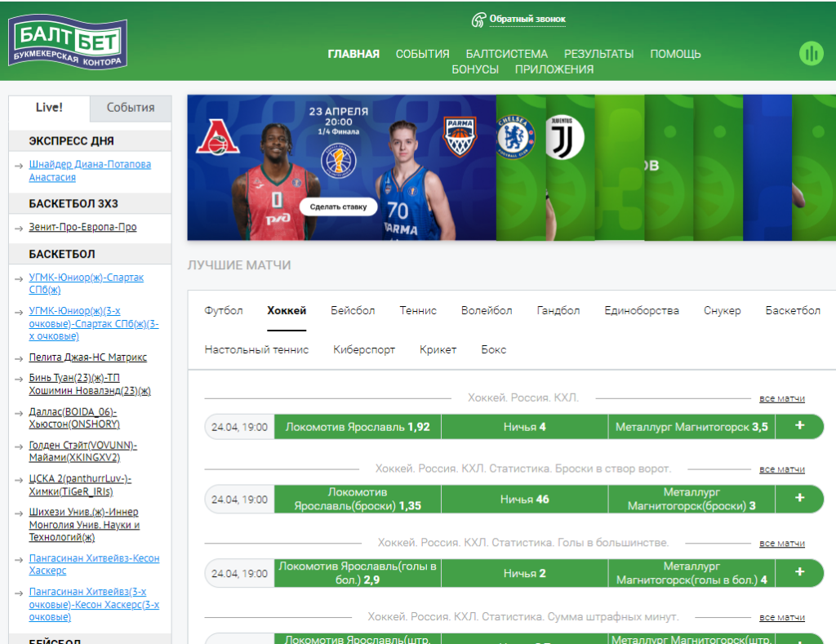The image size is (836, 644).
Task: Open Шихези Унив.(ж)-Иннер Монголия match link
Action: [84, 524]
